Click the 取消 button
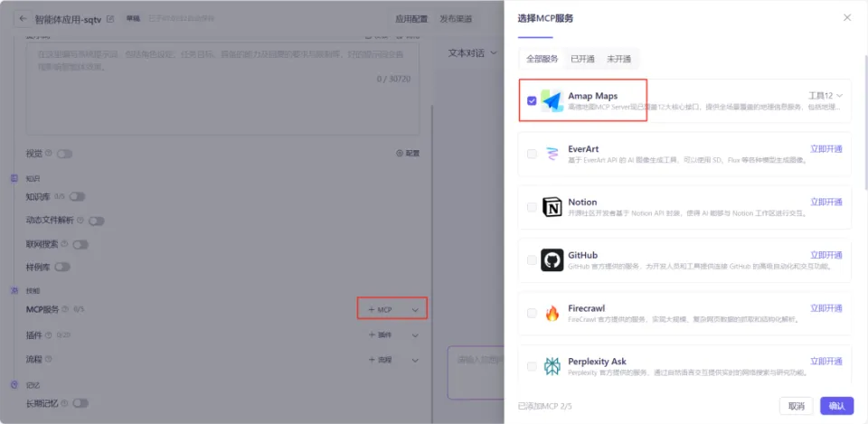The image size is (868, 424). pos(796,406)
